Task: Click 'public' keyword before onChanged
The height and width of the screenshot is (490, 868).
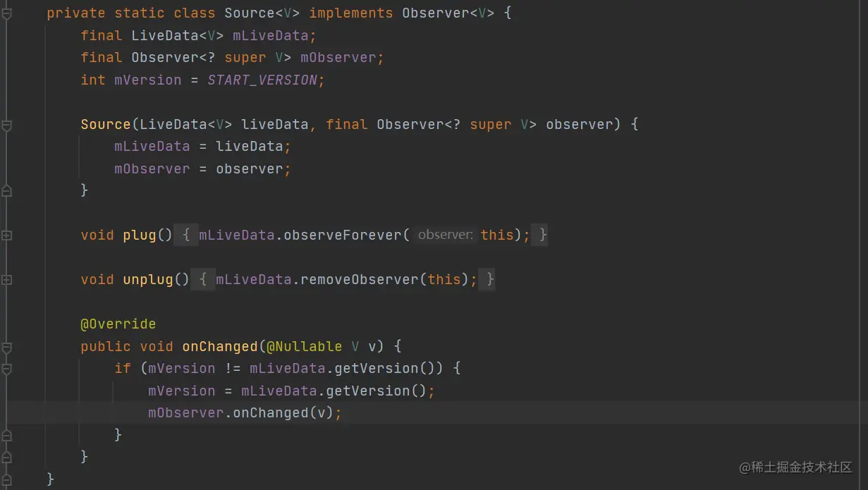Action: tap(106, 347)
